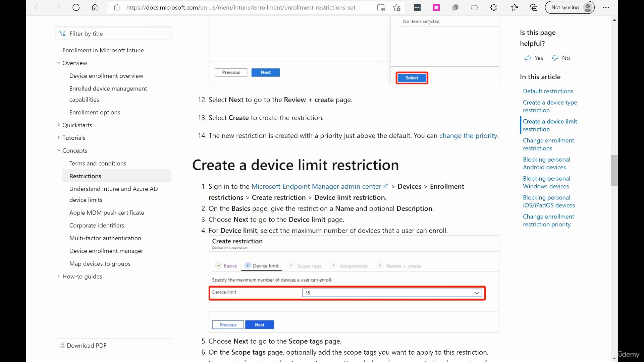Image resolution: width=644 pixels, height=362 pixels.
Task: Click the change the priority link
Action: tap(468, 135)
